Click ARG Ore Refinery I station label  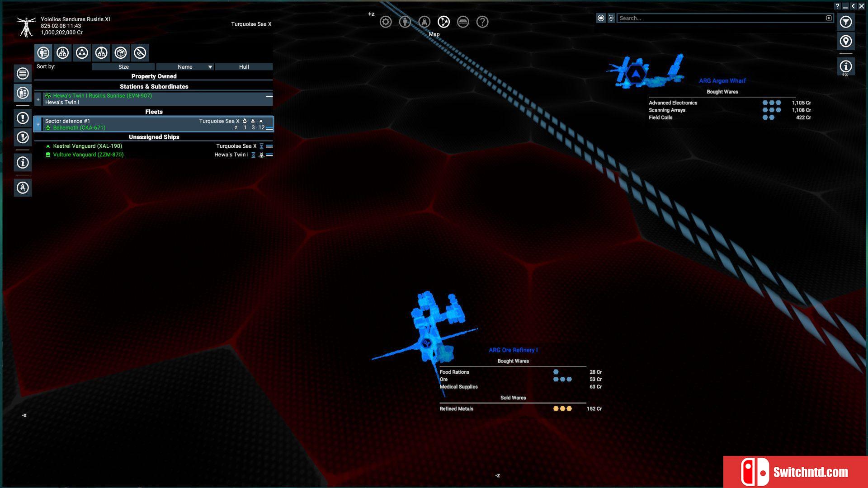513,350
